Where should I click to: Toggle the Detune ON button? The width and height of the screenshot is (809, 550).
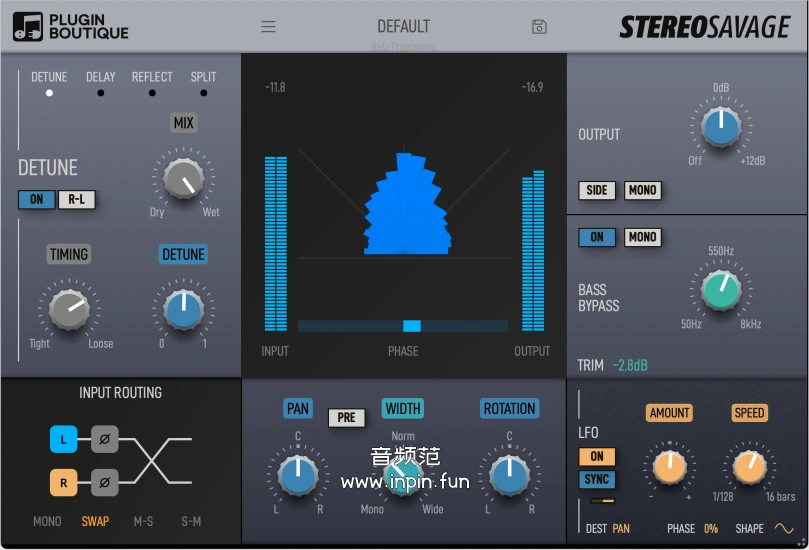(37, 199)
